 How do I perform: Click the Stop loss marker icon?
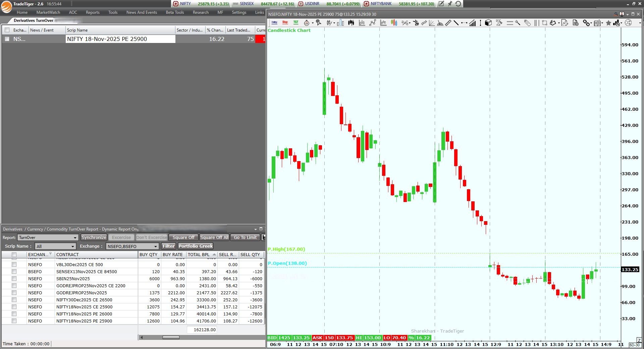[x=285, y=23]
